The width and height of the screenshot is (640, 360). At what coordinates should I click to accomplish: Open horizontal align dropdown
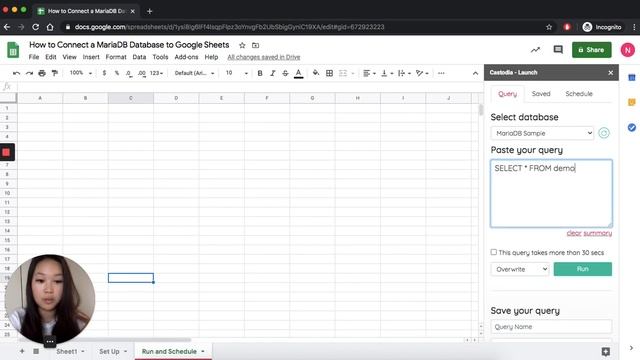pyautogui.click(x=369, y=73)
